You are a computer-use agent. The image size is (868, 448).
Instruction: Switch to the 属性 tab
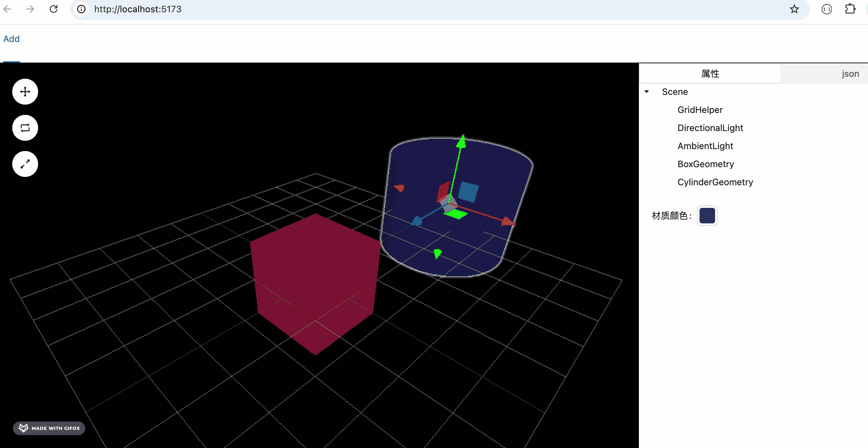click(710, 74)
